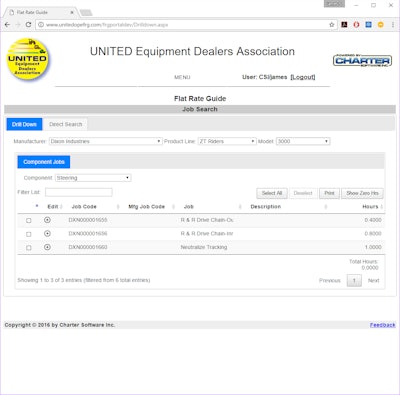Click the User: CSI\james text
This screenshot has width=400, height=395.
264,77
